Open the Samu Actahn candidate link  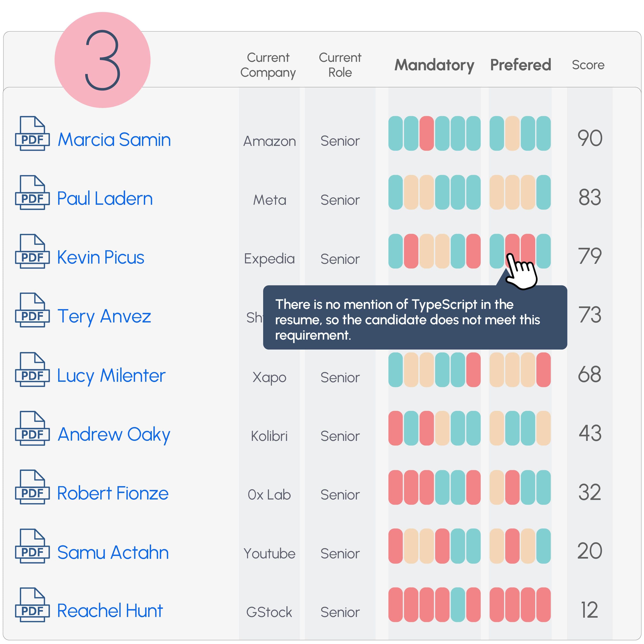click(x=113, y=553)
